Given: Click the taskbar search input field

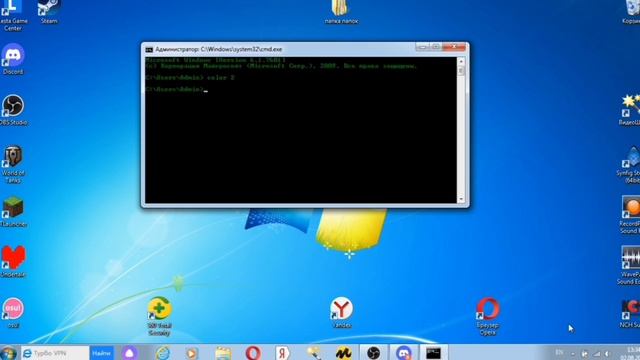Looking at the screenshot, I should [55, 353].
